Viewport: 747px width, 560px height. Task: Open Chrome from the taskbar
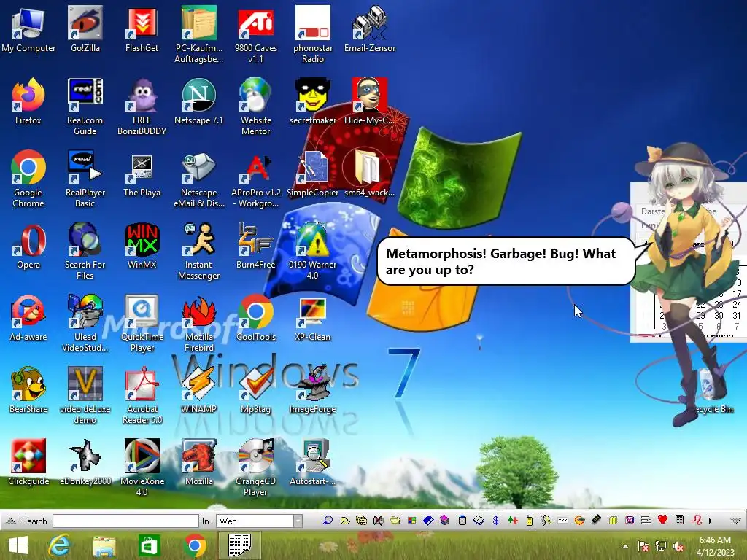click(194, 545)
